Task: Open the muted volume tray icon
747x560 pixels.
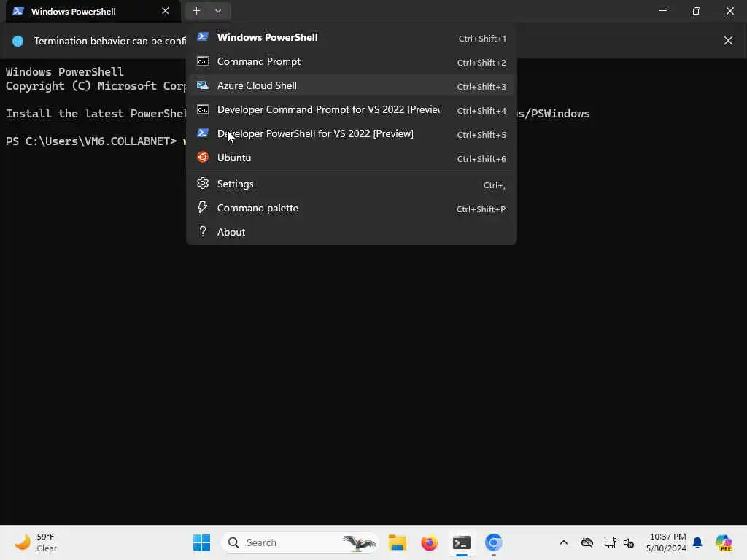Action: (x=629, y=542)
